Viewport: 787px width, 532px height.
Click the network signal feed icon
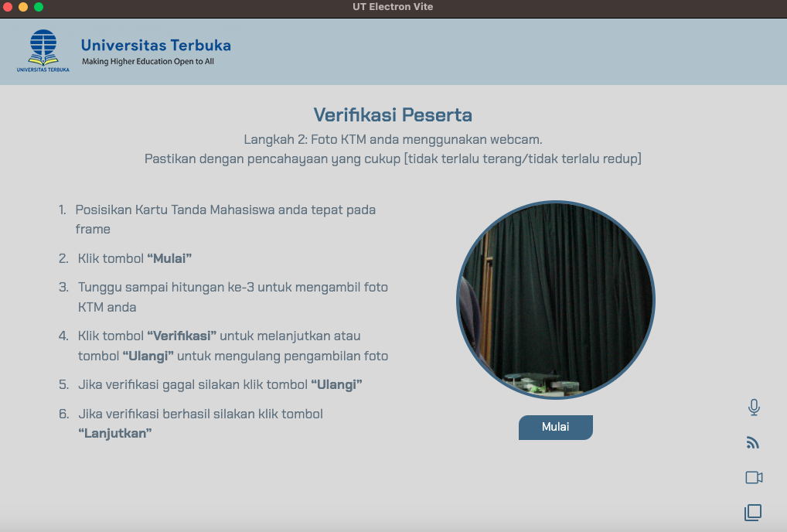coord(753,443)
